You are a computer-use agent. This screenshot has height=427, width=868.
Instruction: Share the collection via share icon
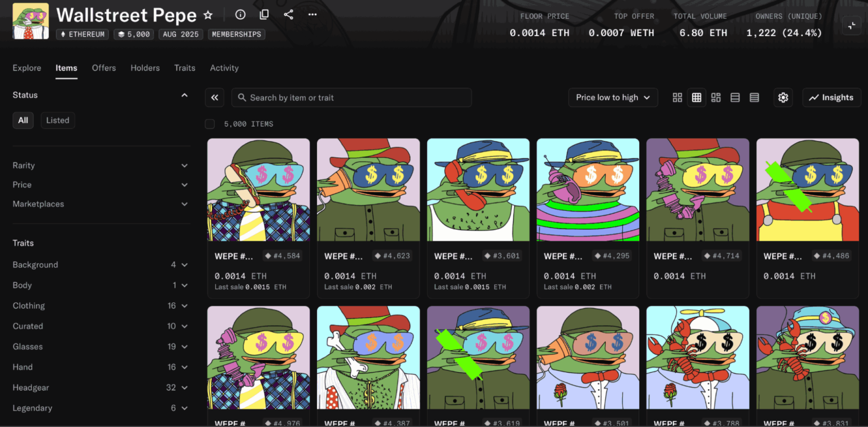click(288, 15)
